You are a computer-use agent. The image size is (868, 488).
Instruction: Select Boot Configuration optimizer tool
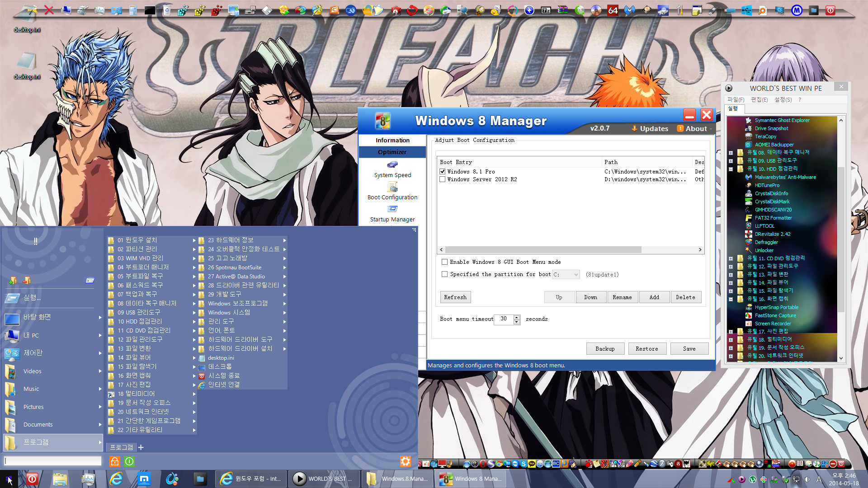[x=392, y=191]
